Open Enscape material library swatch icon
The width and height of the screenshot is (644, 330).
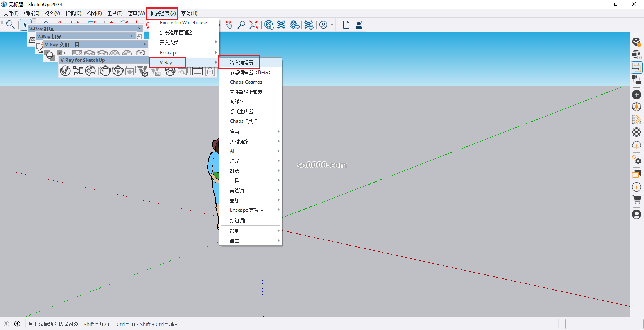[637, 120]
